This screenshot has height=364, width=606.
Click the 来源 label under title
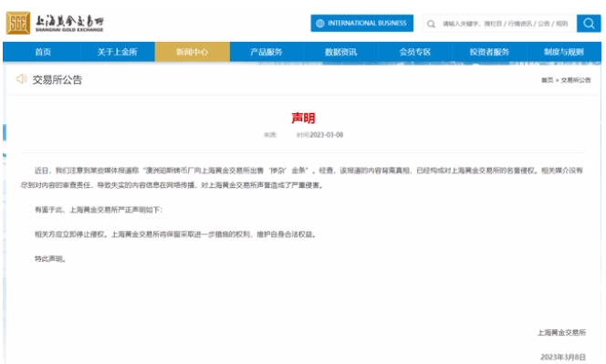point(270,135)
